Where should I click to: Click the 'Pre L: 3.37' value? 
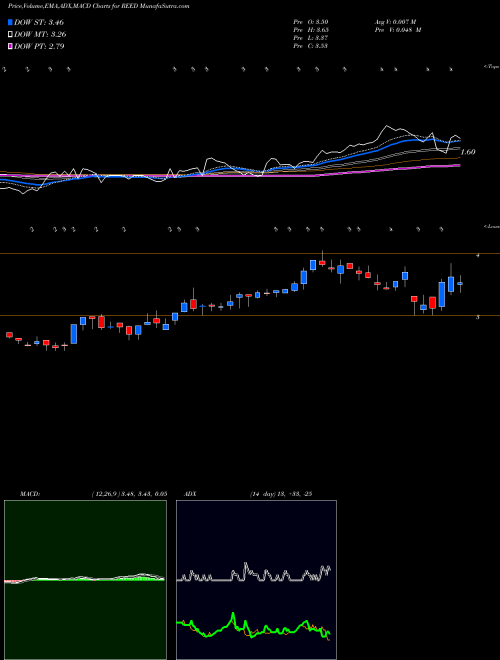click(x=311, y=38)
